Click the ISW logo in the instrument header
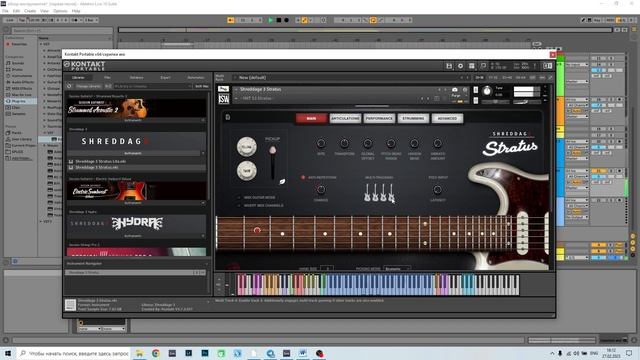Viewport: 640px width, 360px height. click(224, 99)
